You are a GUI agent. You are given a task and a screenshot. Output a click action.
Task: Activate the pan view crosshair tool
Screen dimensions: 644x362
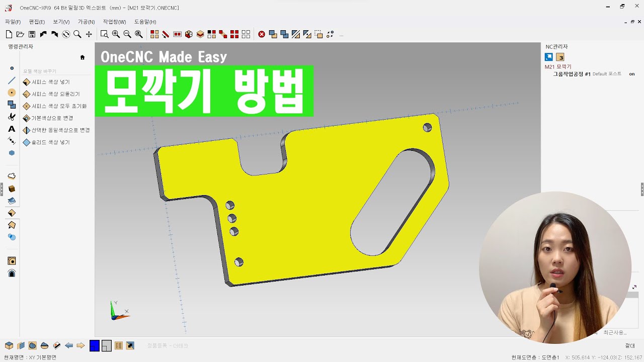pyautogui.click(x=89, y=34)
